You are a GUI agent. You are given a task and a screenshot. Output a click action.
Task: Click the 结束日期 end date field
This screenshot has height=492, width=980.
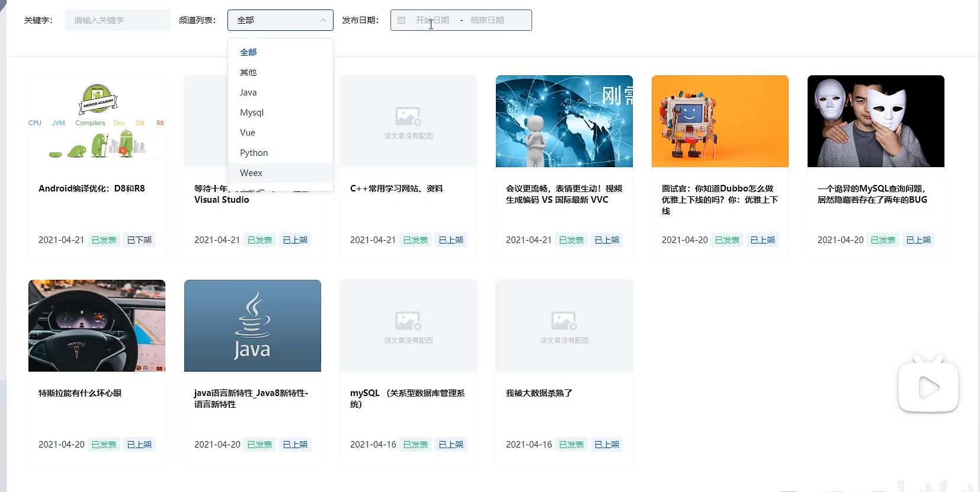(x=487, y=20)
